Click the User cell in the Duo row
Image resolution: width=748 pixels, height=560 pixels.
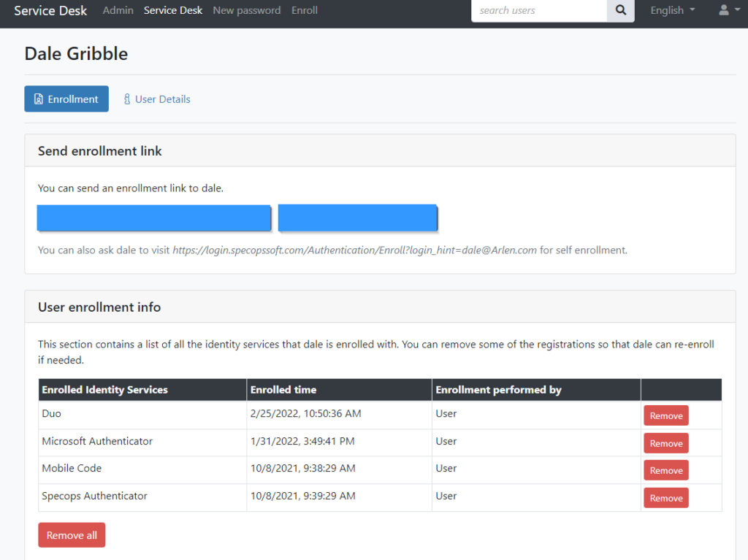pyautogui.click(x=536, y=414)
